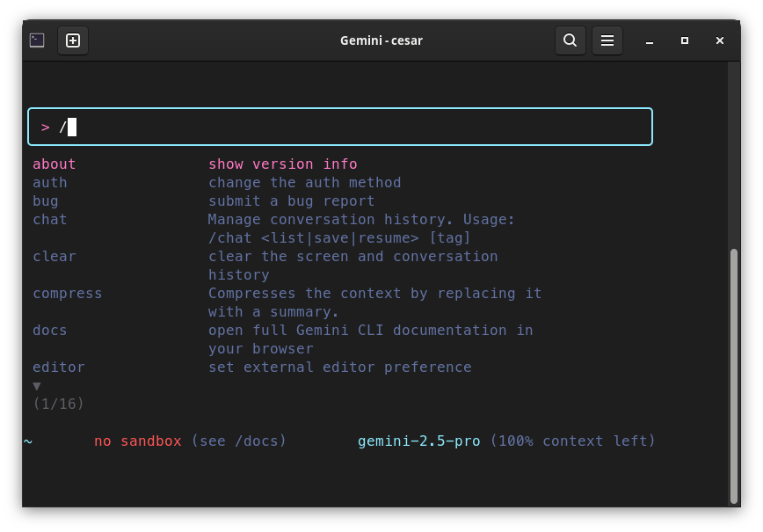This screenshot has width=763, height=532.
Task: Click the down arrow below the editor command
Action: (37, 386)
